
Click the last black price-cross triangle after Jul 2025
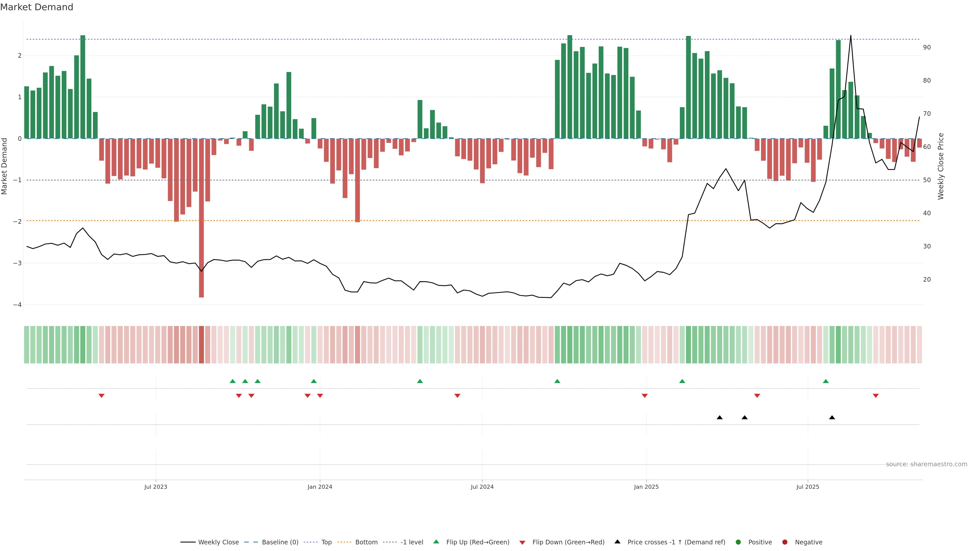pos(832,418)
